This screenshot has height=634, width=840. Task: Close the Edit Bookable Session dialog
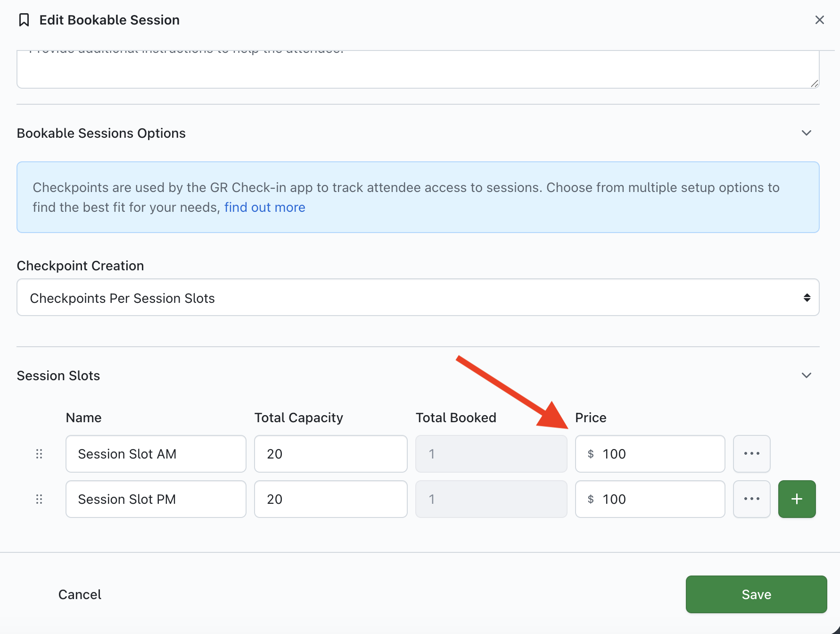(819, 20)
